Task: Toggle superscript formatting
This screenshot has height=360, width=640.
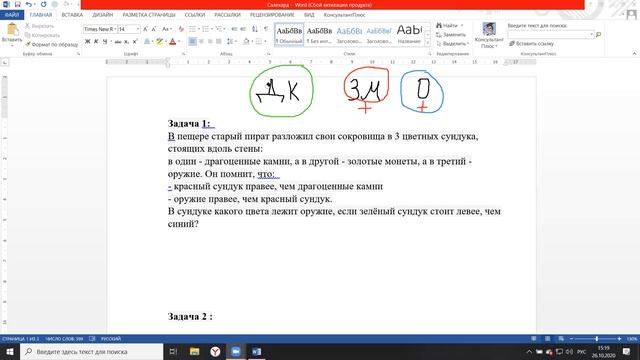Action: point(135,42)
